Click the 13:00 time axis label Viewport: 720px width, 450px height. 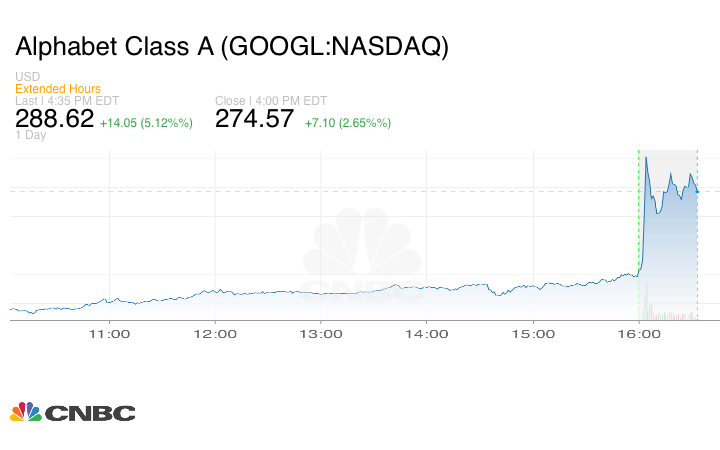321,334
